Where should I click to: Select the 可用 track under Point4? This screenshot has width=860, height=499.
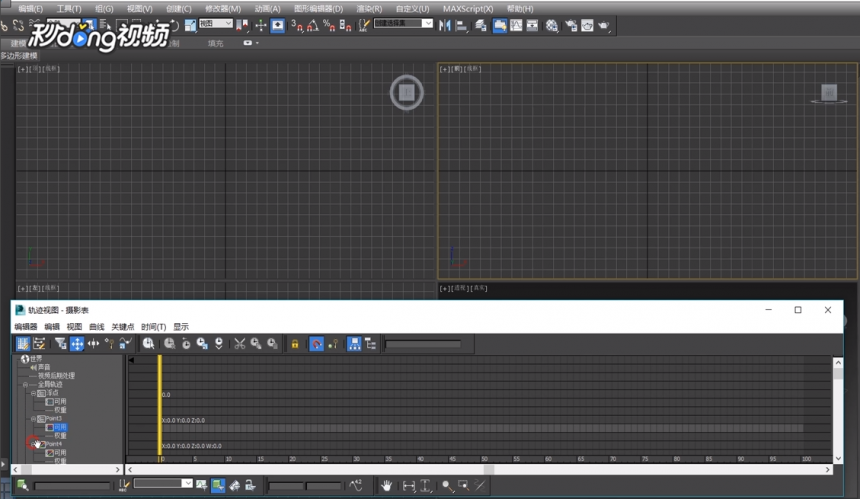tap(60, 452)
